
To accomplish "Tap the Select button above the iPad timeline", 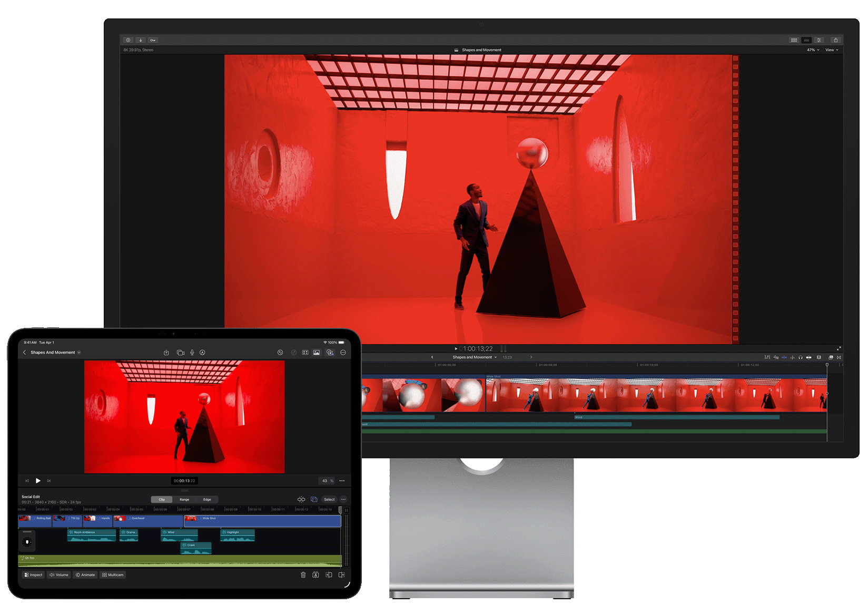I will click(x=329, y=499).
